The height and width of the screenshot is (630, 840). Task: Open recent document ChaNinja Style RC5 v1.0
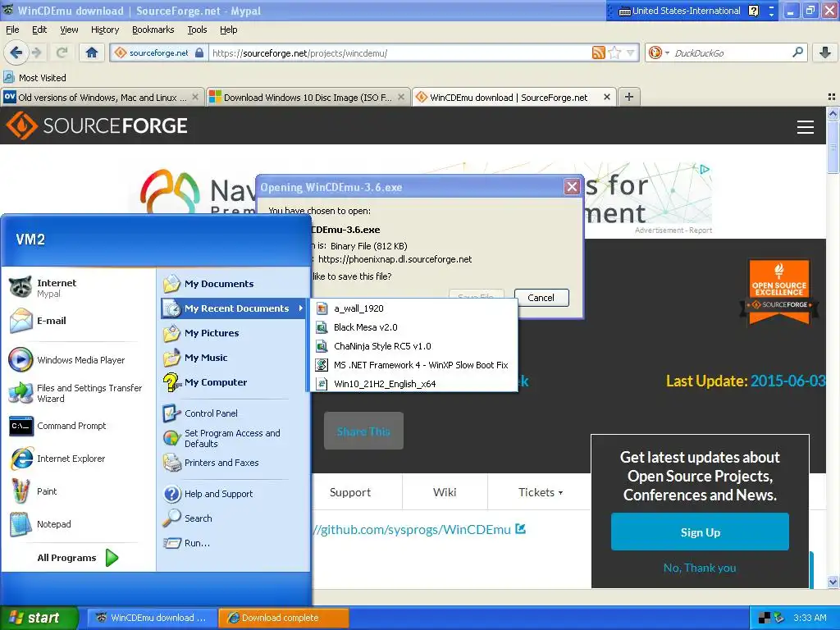click(x=413, y=346)
